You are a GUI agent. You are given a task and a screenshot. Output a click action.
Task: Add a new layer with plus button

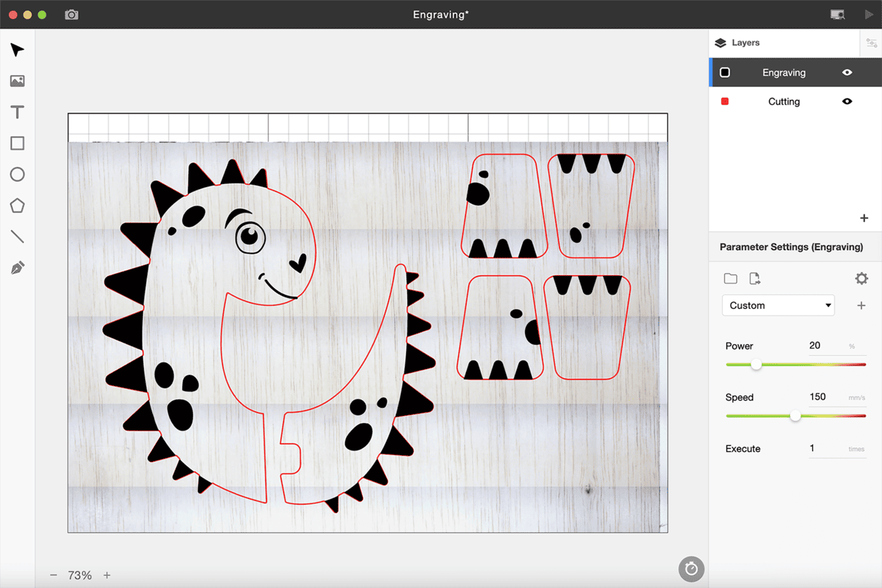[864, 218]
